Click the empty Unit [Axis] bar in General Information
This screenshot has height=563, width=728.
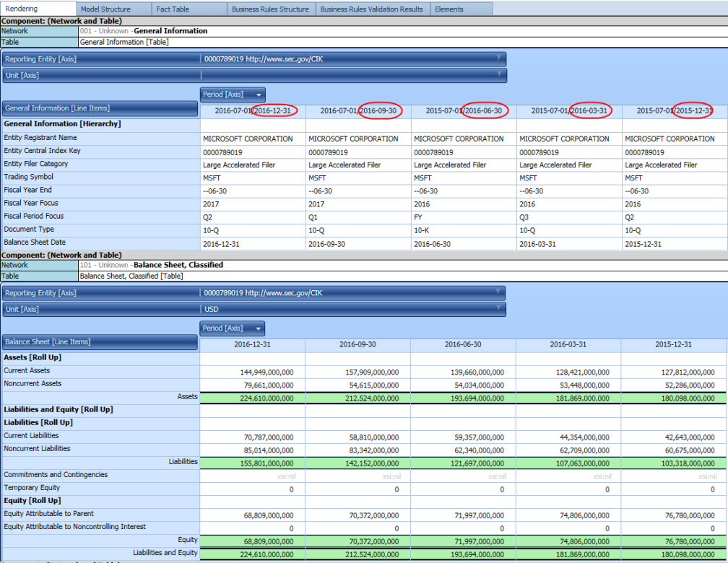point(254,75)
